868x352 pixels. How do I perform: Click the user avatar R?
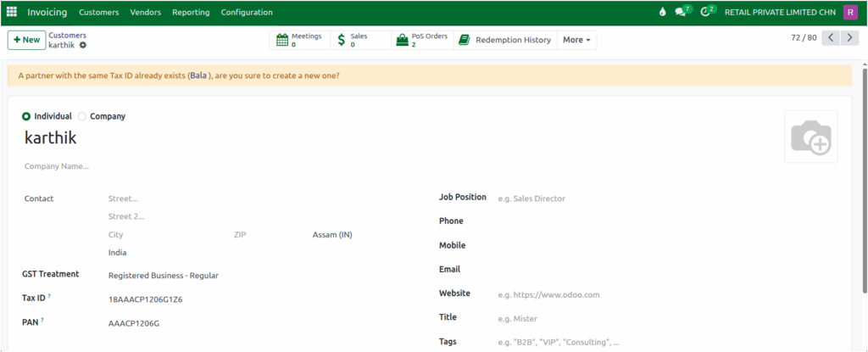click(x=850, y=12)
